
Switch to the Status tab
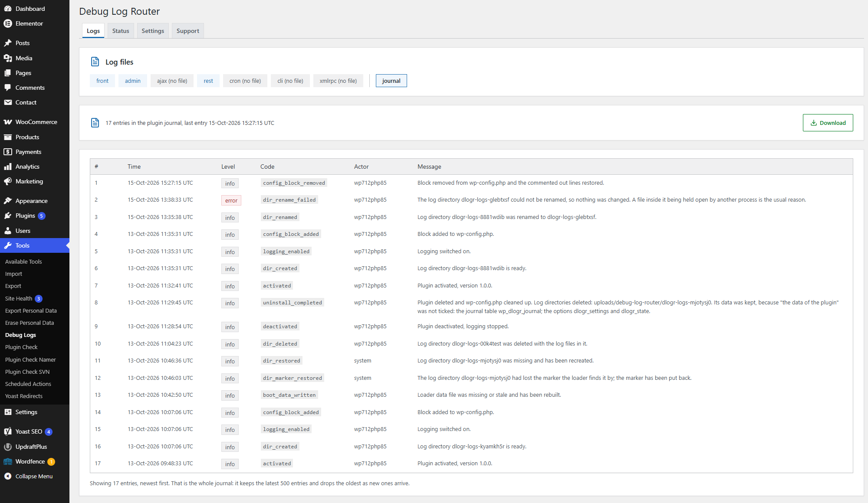pos(121,31)
